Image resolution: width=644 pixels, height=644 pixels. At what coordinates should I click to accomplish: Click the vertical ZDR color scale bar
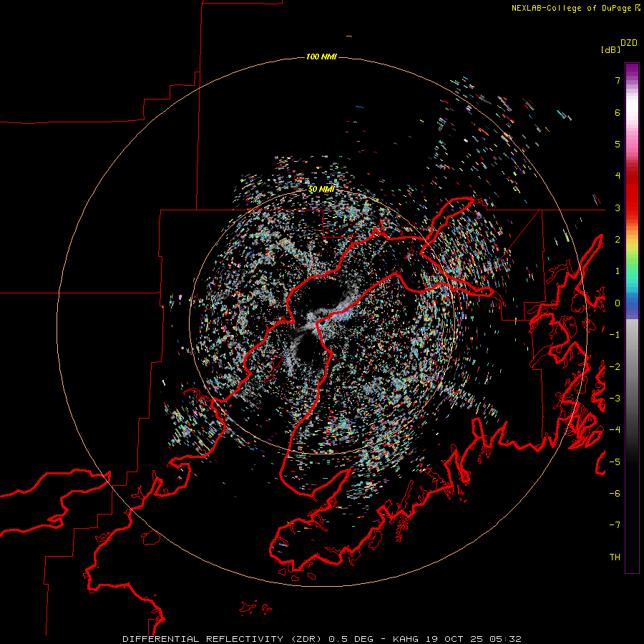point(632,318)
